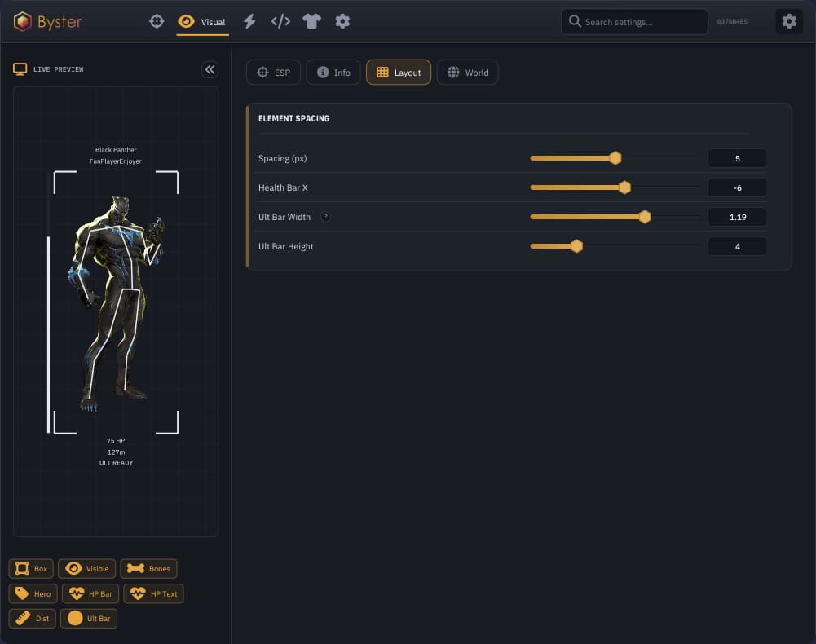Adjust the Spacing (px) slider handle

(x=615, y=158)
